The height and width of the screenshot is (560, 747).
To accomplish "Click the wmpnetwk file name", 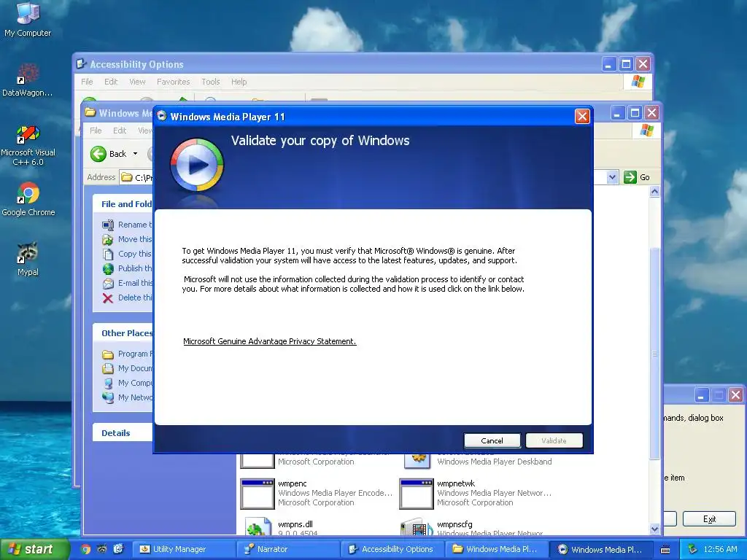I will 456,483.
